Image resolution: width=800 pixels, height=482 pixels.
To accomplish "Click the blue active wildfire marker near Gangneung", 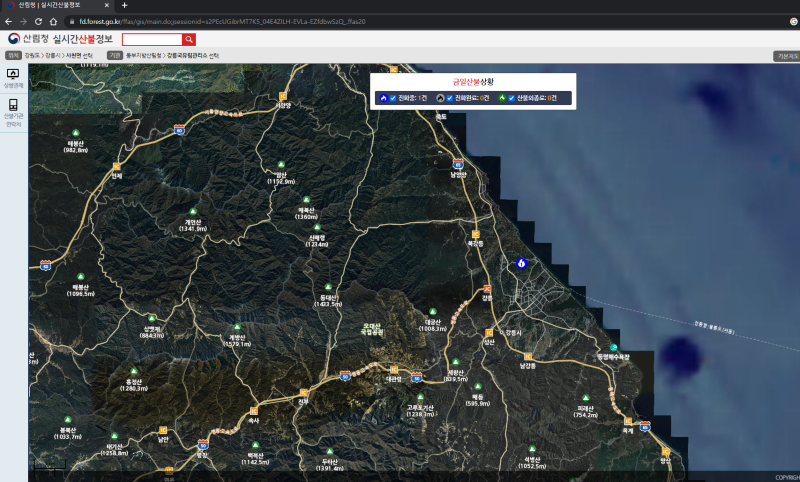I will pos(520,263).
